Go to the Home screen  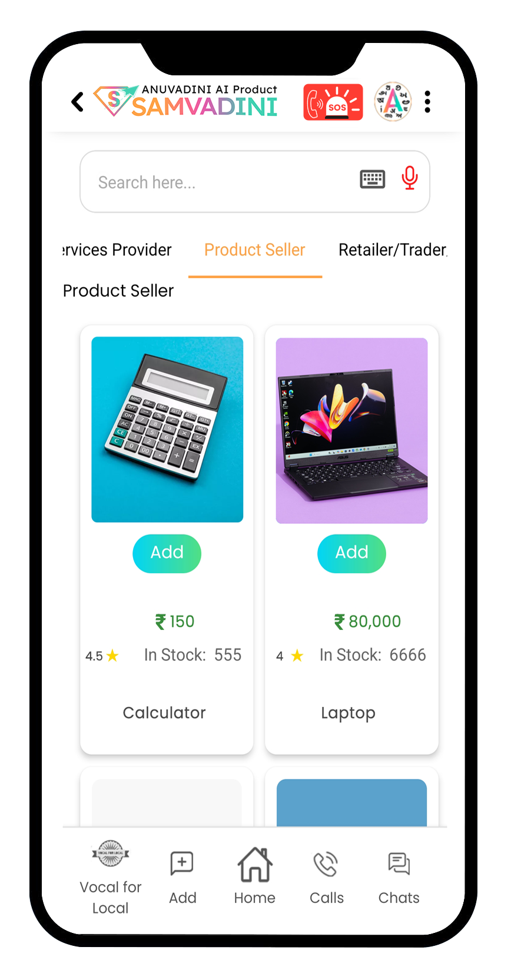tap(255, 876)
